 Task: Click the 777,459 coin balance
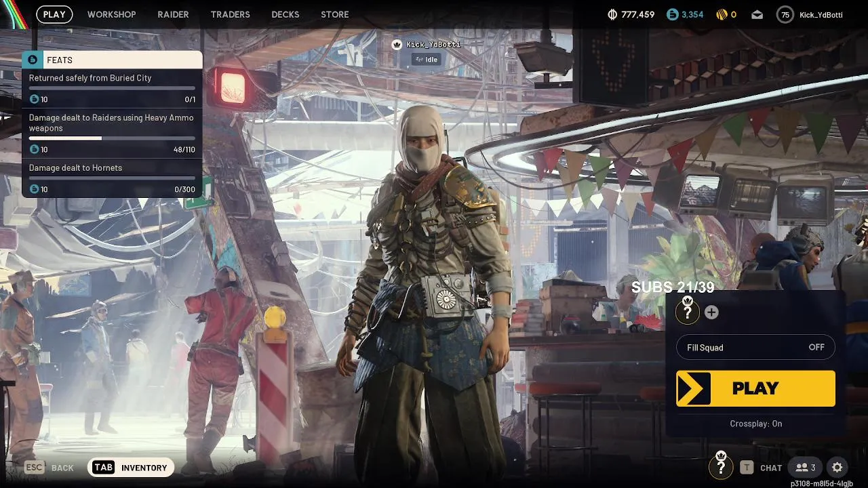(x=638, y=14)
